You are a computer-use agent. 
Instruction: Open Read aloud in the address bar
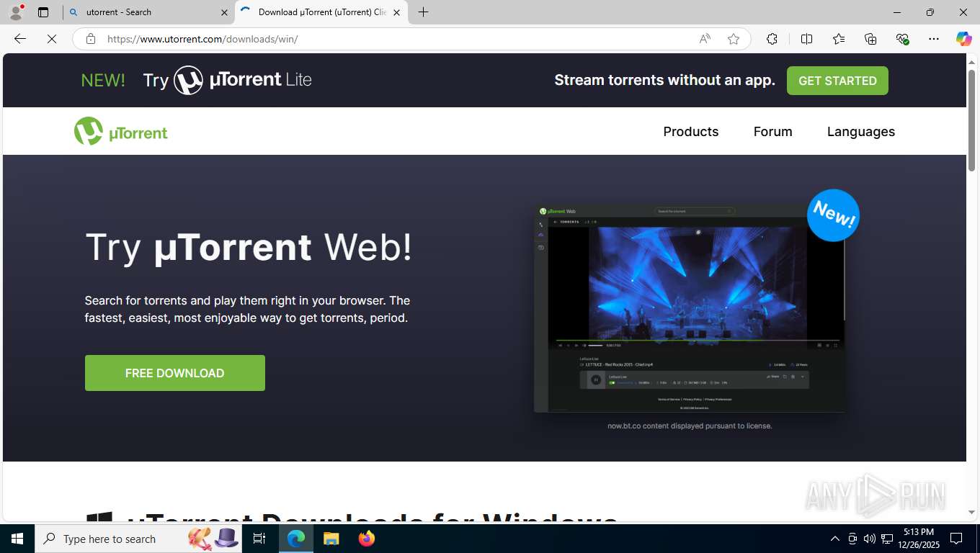705,39
